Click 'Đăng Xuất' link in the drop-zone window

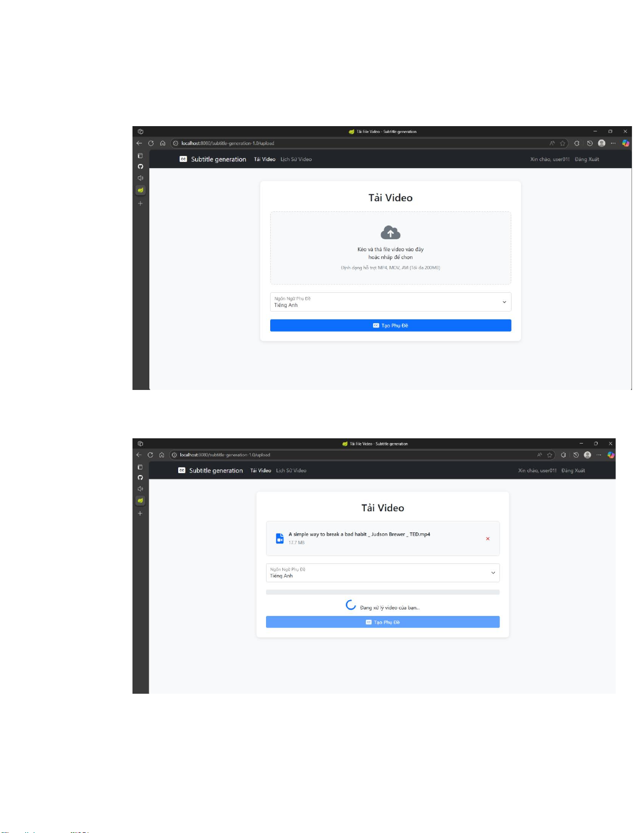(x=587, y=159)
